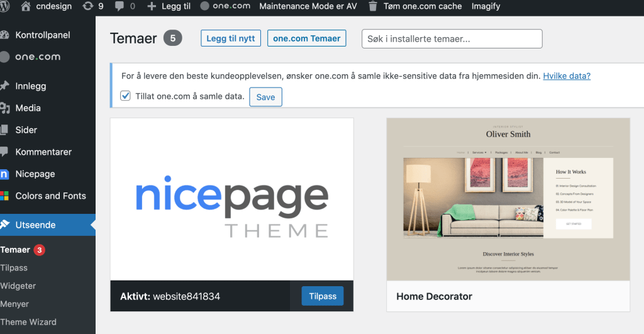This screenshot has width=644, height=334.
Task: Click the updates refresh icon showing 9
Action: click(x=88, y=6)
